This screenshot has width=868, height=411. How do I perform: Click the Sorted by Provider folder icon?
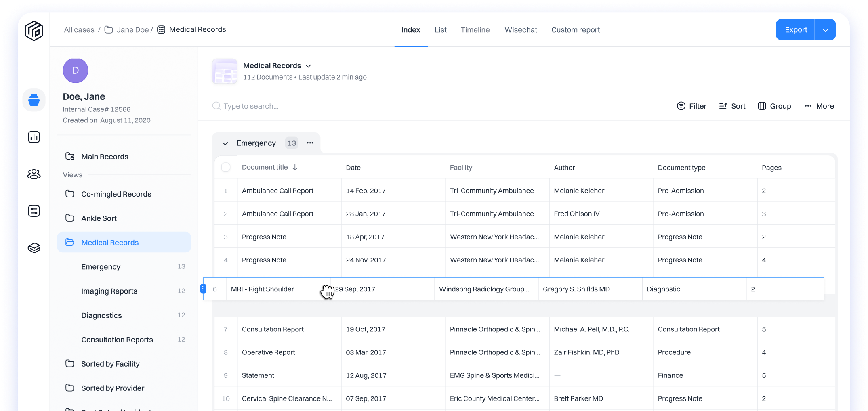tap(70, 388)
